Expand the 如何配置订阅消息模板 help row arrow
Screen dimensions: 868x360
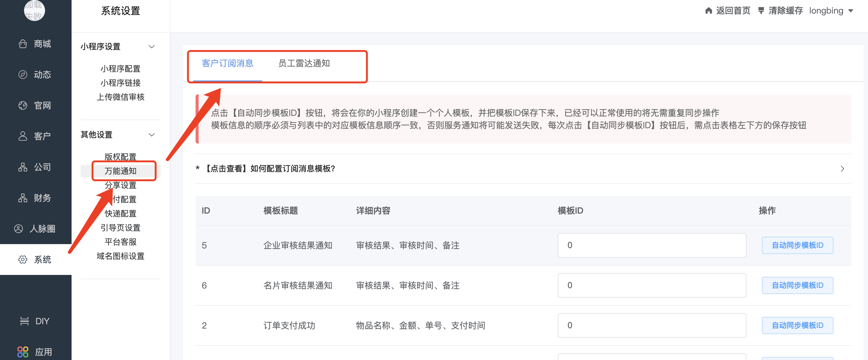(x=842, y=169)
